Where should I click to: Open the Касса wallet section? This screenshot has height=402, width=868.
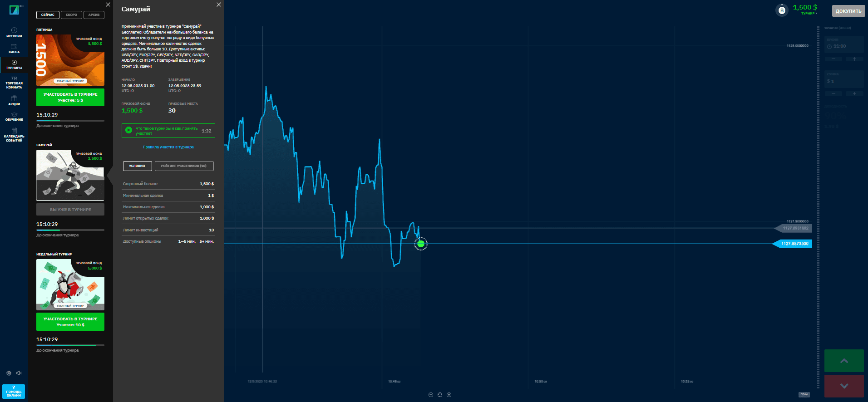[14, 49]
